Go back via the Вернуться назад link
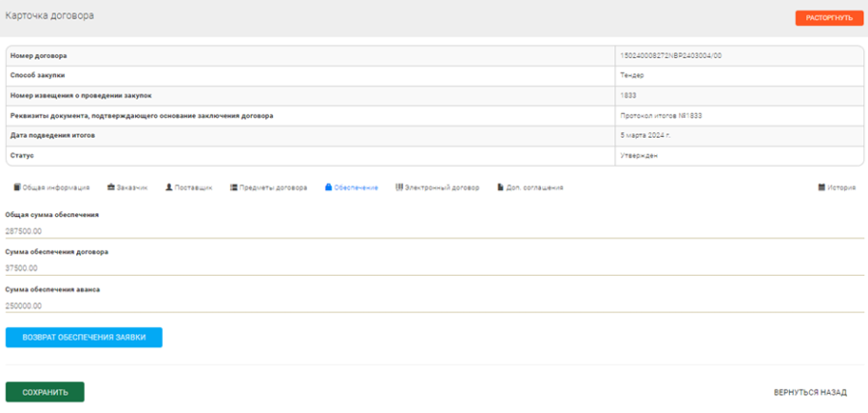Image resolution: width=868 pixels, height=413 pixels. 810,393
